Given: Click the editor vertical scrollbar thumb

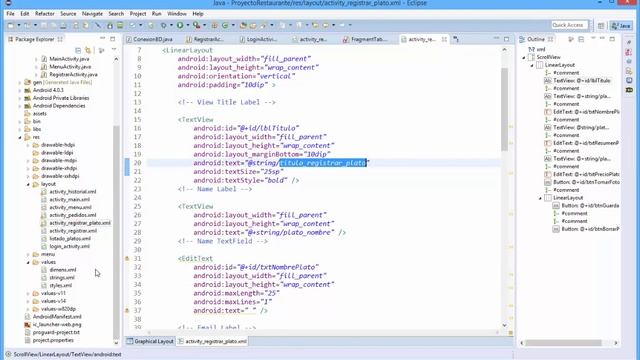Looking at the screenshot, I should [504, 109].
